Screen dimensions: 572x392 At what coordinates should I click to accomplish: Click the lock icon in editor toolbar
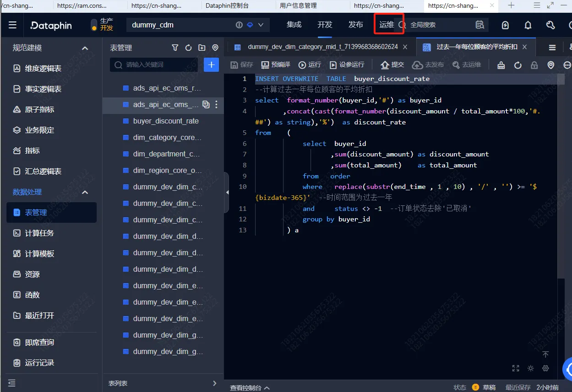pyautogui.click(x=534, y=65)
